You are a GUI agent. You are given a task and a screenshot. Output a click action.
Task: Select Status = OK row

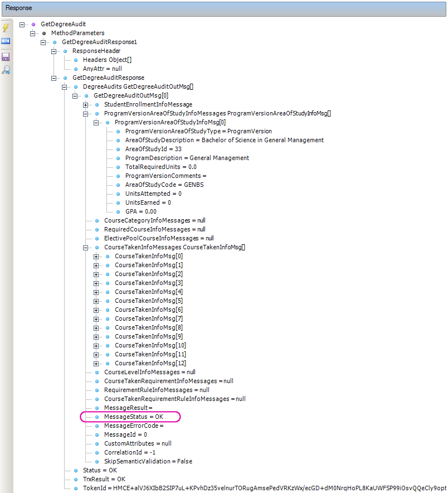[100, 470]
